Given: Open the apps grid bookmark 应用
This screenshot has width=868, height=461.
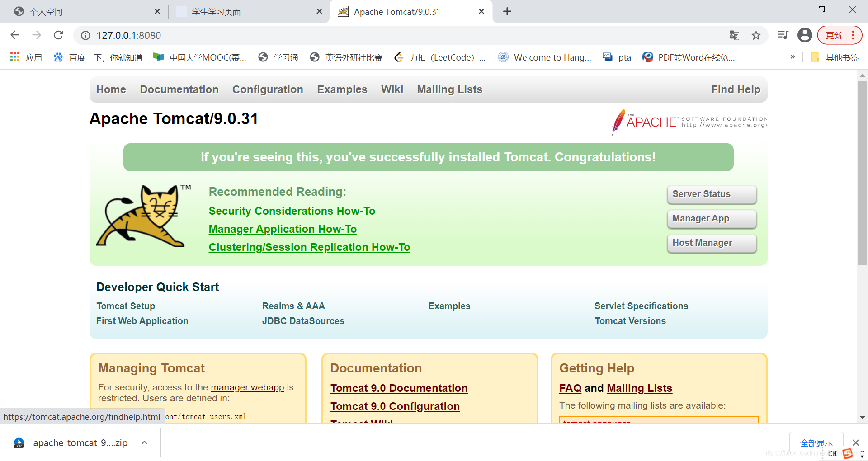Looking at the screenshot, I should click(x=26, y=57).
